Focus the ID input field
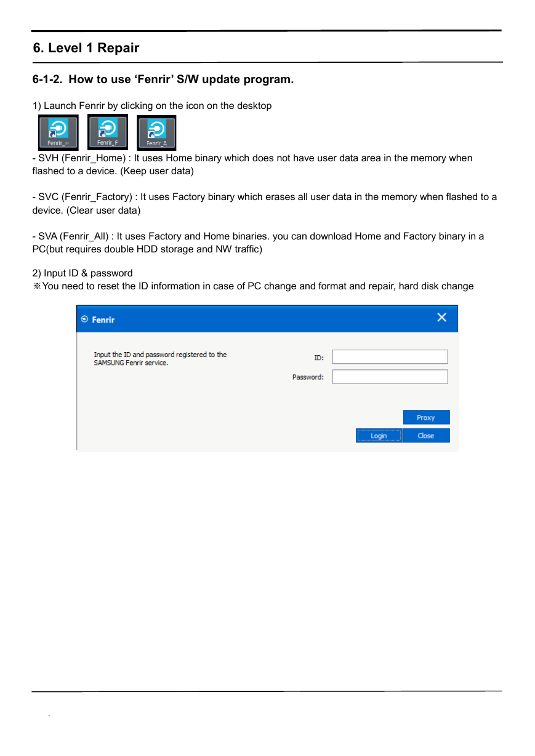The height and width of the screenshot is (756, 535). click(x=390, y=357)
